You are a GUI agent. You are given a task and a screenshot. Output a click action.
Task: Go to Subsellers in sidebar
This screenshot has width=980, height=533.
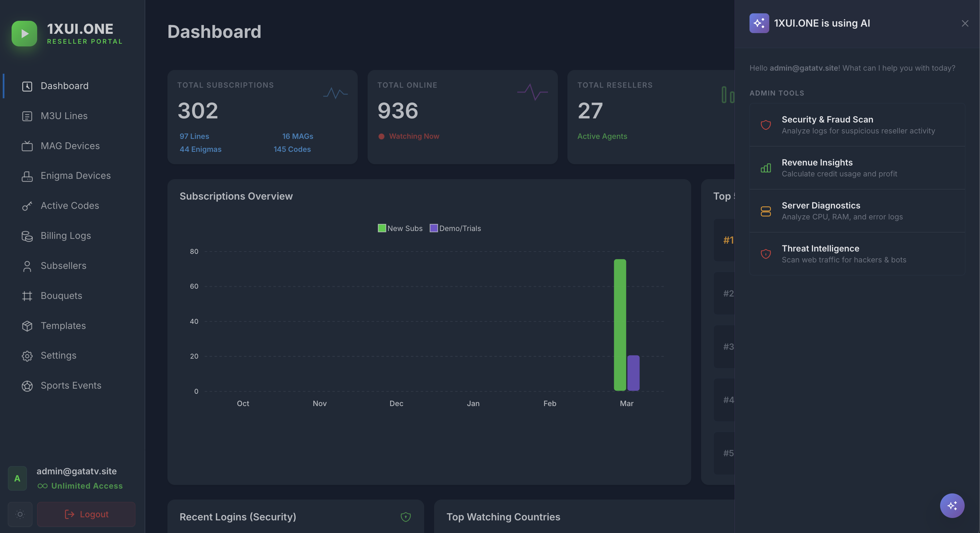(63, 266)
